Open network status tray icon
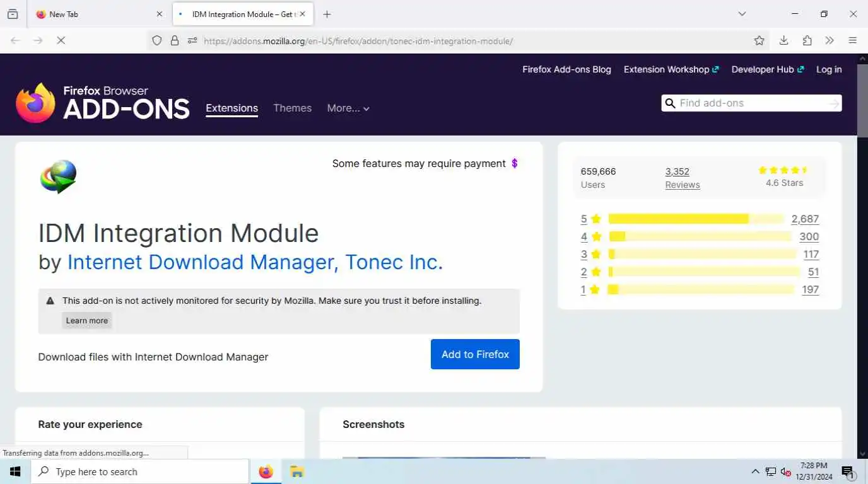 pos(770,471)
